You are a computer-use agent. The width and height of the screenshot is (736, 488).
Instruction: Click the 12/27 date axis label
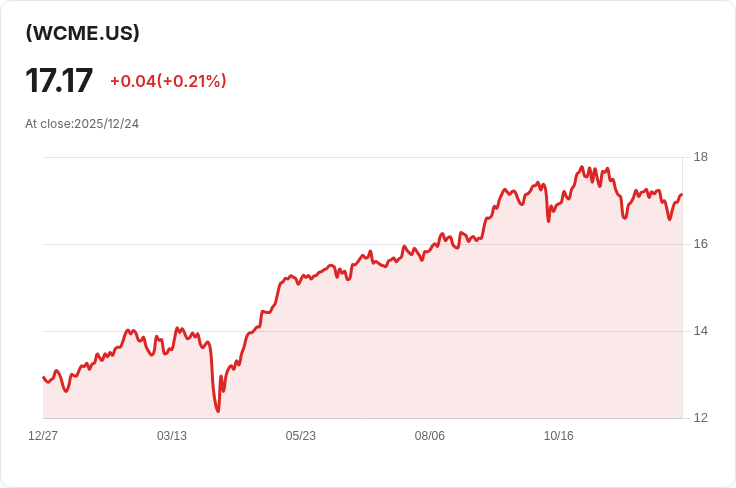pos(43,436)
